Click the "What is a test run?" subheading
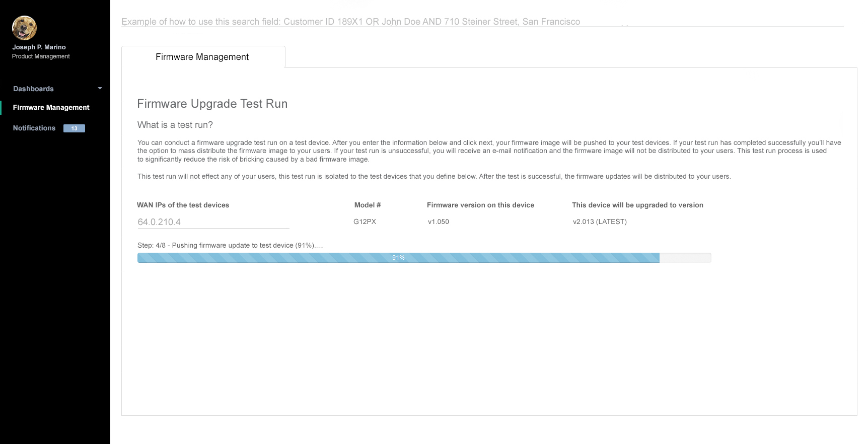This screenshot has width=868, height=444. (175, 125)
